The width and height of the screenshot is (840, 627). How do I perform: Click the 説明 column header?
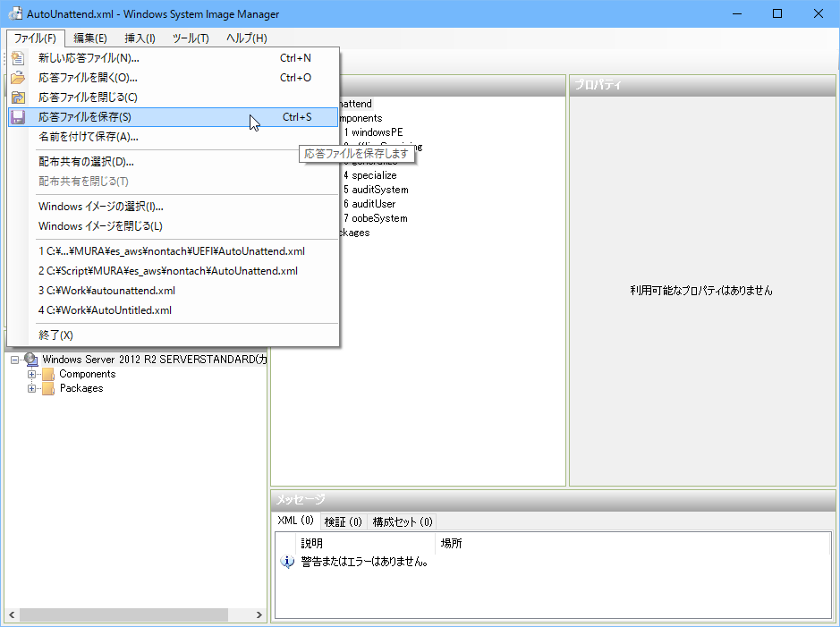tap(365, 544)
